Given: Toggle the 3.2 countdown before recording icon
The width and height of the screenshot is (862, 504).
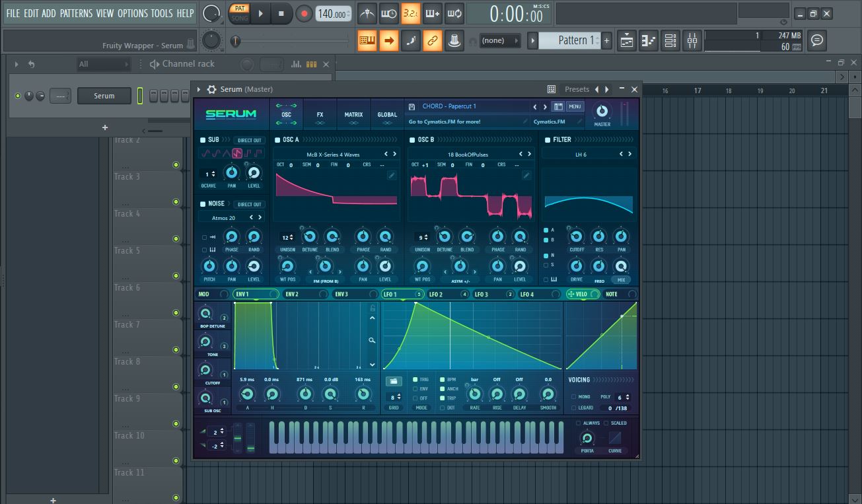Looking at the screenshot, I should click(411, 13).
